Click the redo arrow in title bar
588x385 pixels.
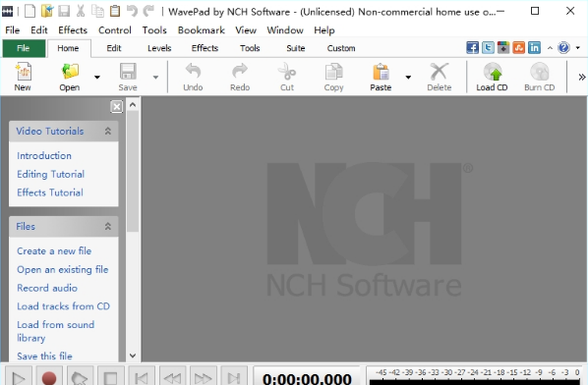(x=148, y=11)
